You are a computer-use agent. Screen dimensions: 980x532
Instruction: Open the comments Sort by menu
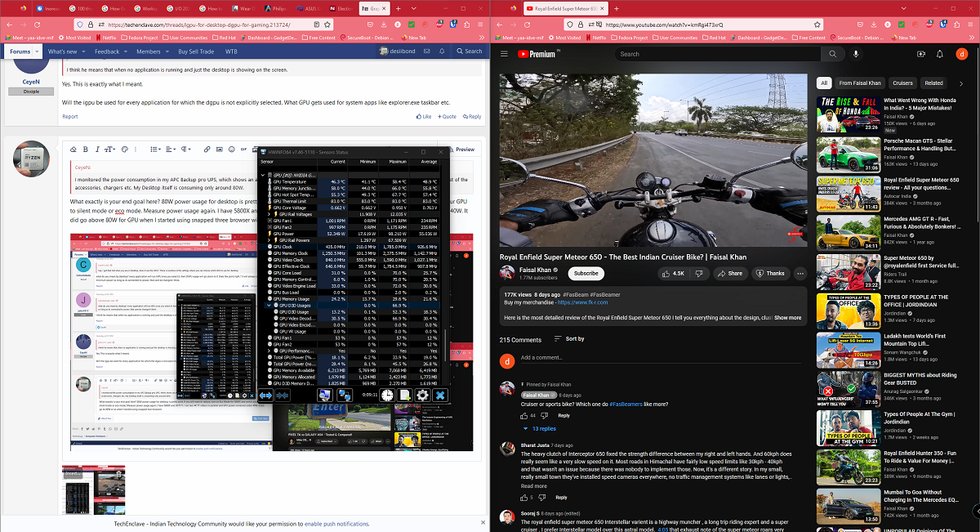pos(569,338)
